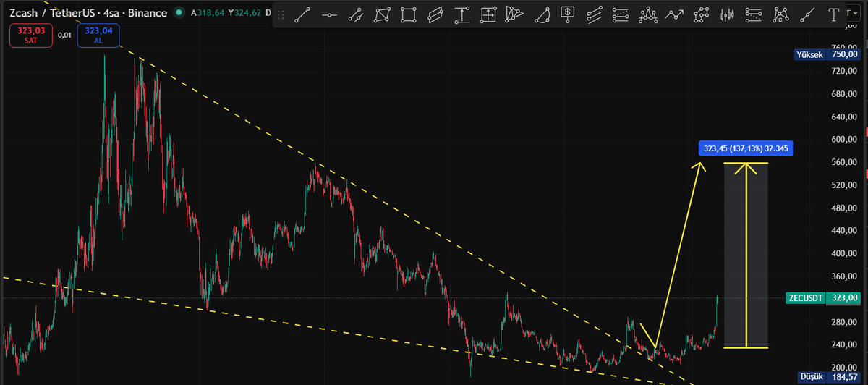Viewport: 868px width, 385px height.
Task: Select the triangle fan pattern tool
Action: pyautogui.click(x=514, y=14)
